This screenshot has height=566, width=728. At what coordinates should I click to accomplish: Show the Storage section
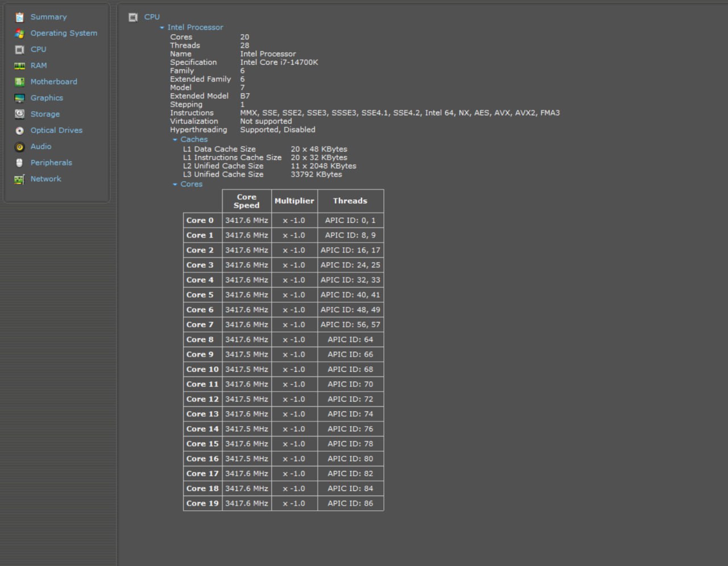[45, 114]
